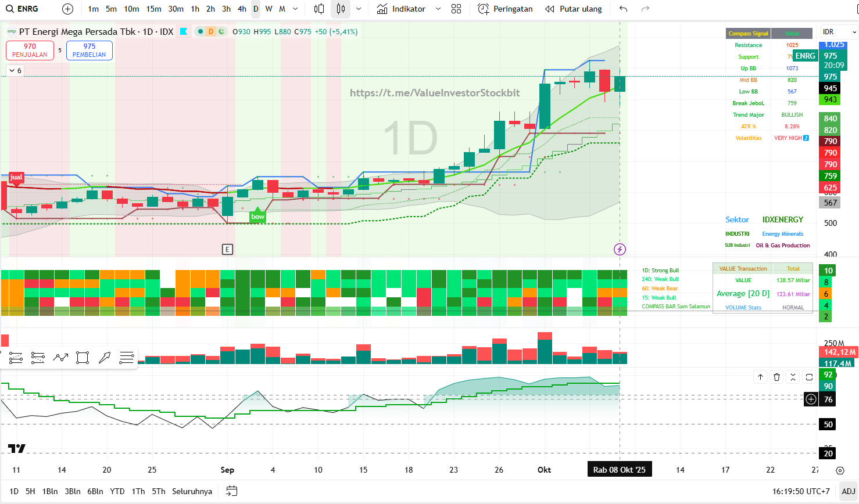This screenshot has width=859, height=504.
Task: Switch to the 5m timeframe
Action: 112,9
